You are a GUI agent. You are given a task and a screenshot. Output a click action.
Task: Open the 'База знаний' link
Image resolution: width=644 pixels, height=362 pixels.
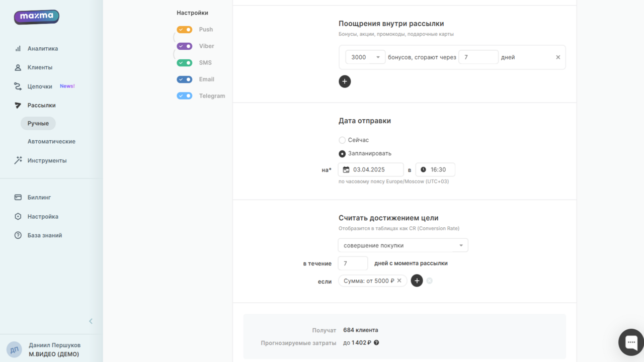[x=45, y=235]
